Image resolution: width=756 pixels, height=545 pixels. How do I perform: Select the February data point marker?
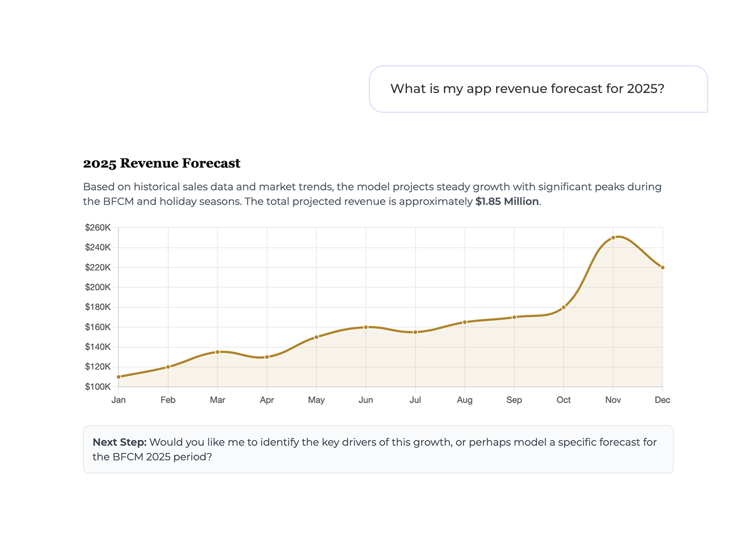[x=168, y=367]
